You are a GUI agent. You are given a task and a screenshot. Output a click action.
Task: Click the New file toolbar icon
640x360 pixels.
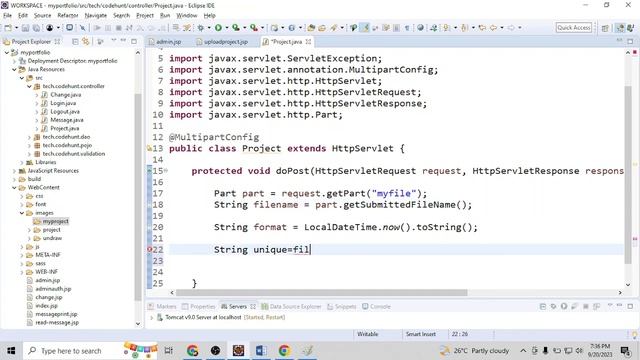click(x=8, y=28)
